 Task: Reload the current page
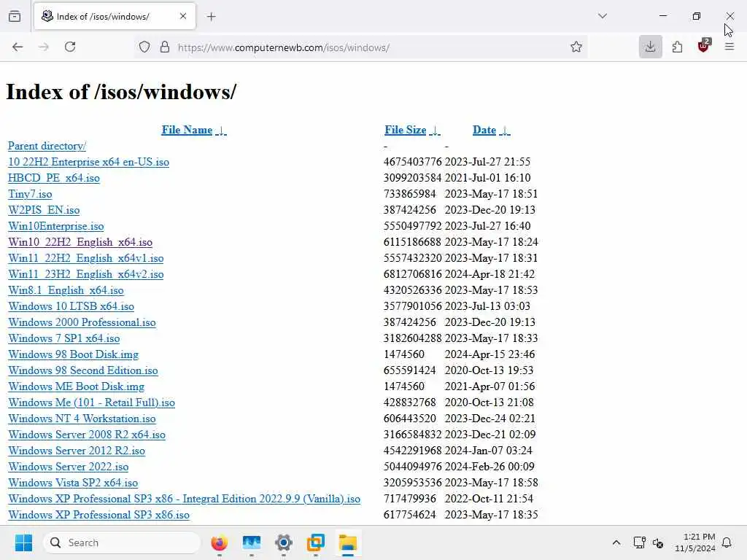click(x=70, y=47)
